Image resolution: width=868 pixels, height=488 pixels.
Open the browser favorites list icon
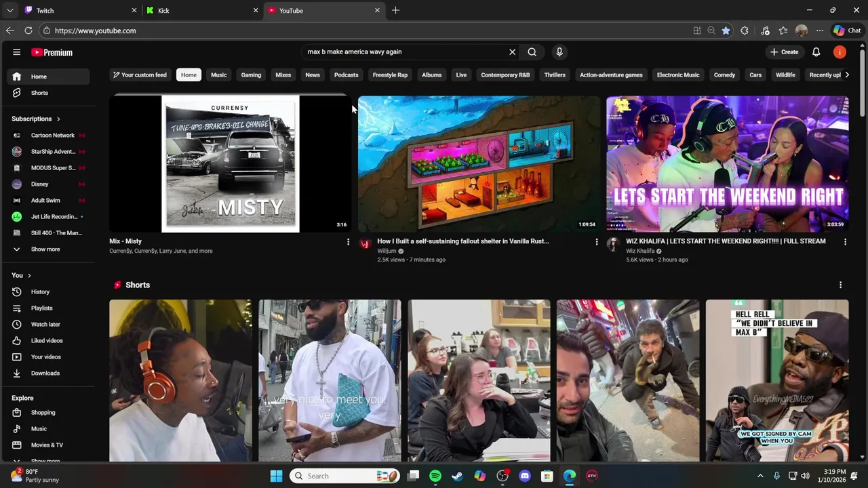click(x=783, y=30)
